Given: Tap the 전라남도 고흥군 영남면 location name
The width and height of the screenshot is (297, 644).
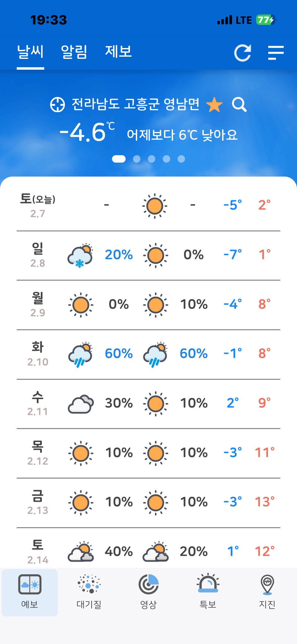Looking at the screenshot, I should tap(136, 104).
